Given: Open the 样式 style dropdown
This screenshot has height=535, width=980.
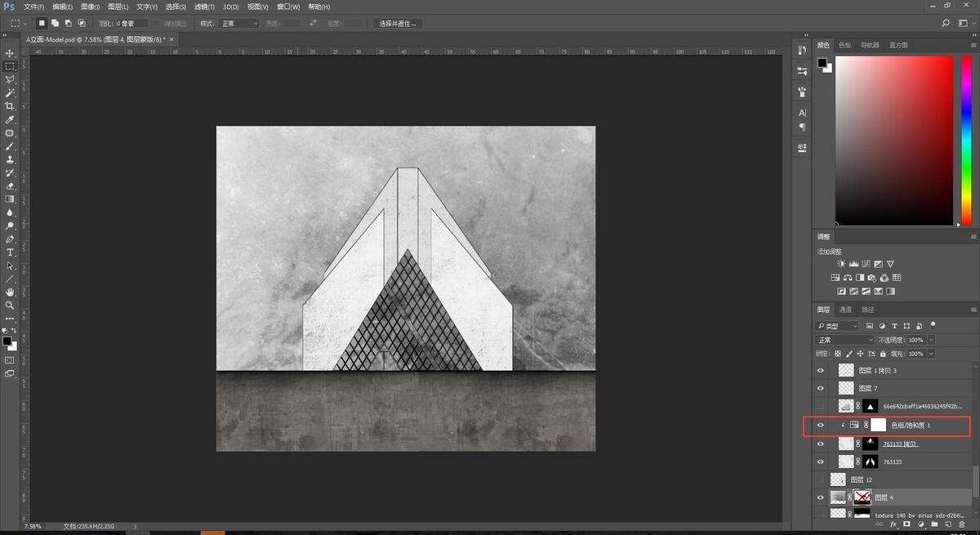Looking at the screenshot, I should tap(239, 24).
